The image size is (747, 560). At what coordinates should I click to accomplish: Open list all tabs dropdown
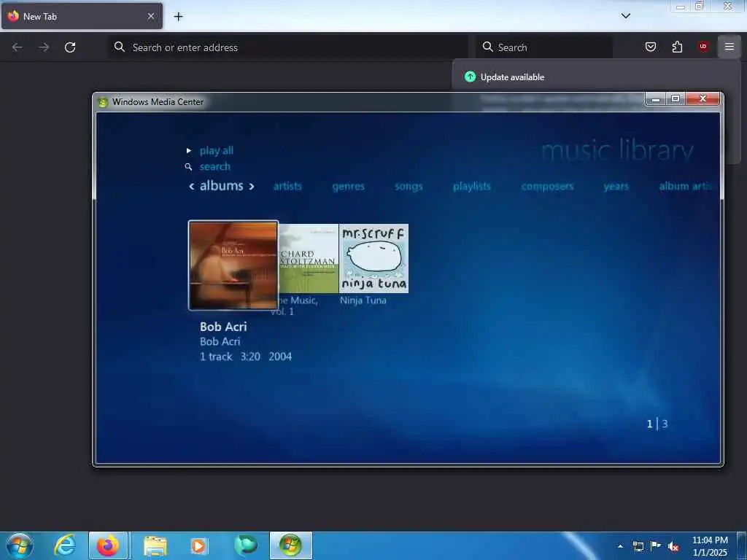coord(626,16)
